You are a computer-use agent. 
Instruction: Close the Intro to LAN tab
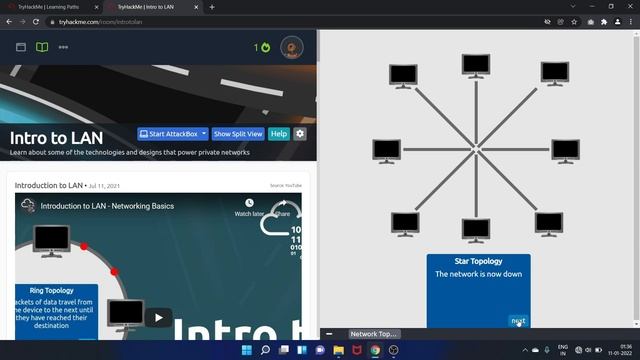[196, 7]
